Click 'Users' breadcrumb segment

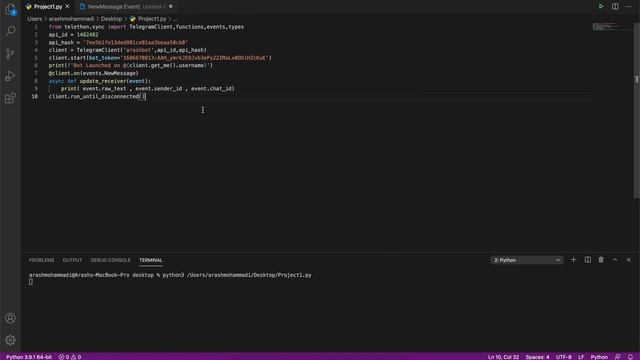tap(35, 19)
